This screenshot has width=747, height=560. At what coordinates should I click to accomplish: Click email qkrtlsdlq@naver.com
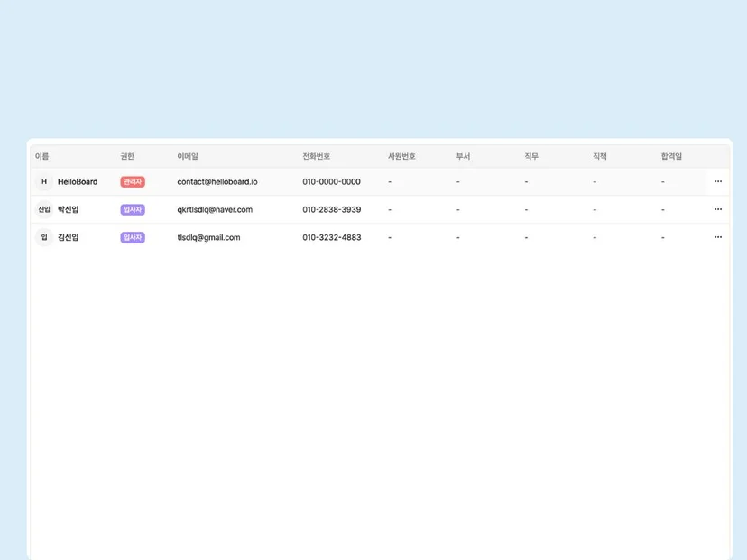pos(215,209)
